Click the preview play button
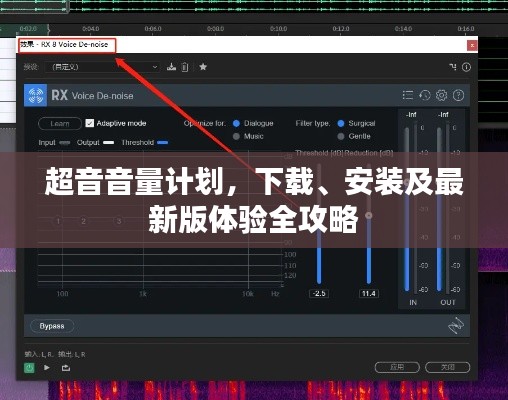 (x=47, y=368)
